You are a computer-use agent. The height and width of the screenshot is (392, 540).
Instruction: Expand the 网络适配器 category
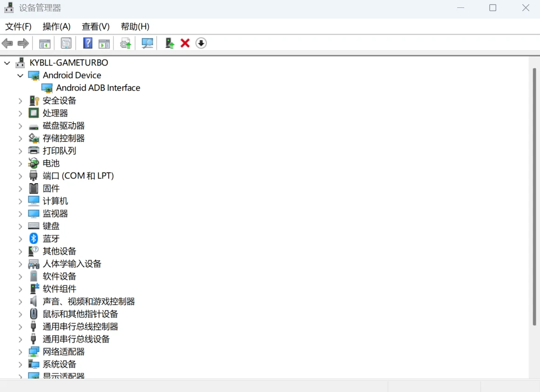click(20, 352)
